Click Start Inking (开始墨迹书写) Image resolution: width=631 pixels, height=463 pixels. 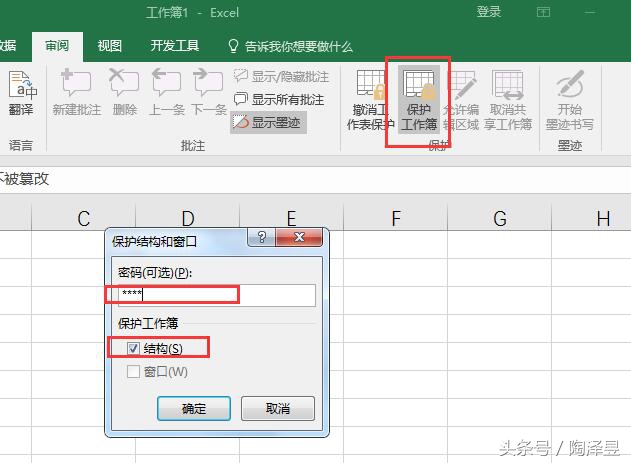[x=569, y=101]
